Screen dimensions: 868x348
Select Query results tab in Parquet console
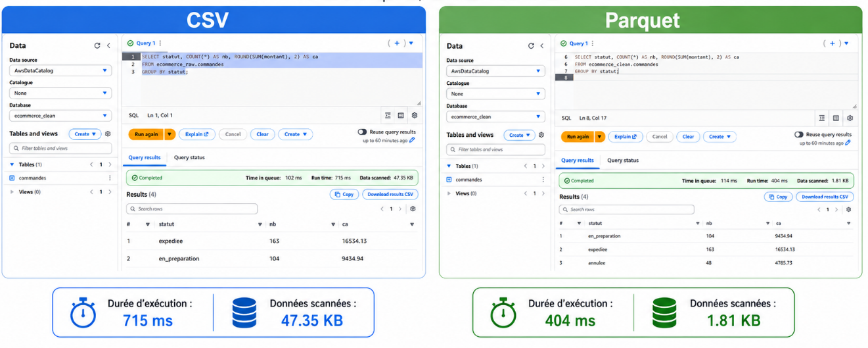coord(578,160)
